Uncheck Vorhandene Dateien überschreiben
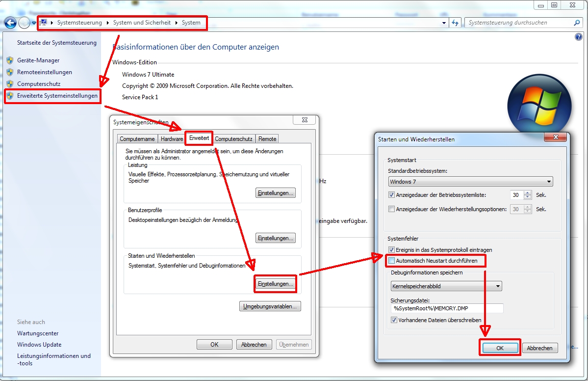The image size is (588, 381). coord(394,320)
